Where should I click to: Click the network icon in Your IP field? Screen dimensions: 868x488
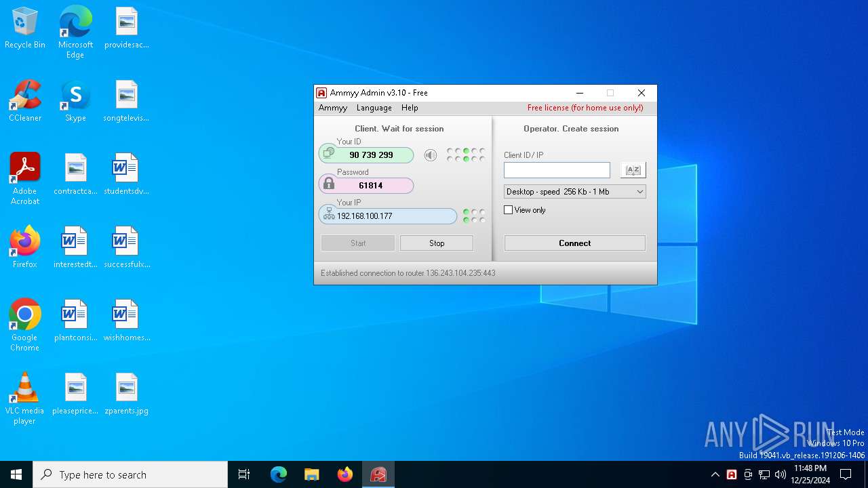point(329,214)
